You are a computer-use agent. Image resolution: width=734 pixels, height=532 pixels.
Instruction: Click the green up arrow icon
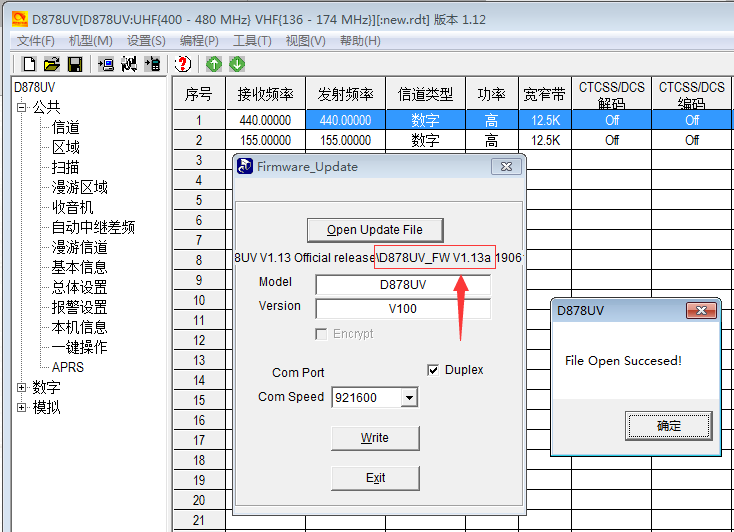coord(214,64)
